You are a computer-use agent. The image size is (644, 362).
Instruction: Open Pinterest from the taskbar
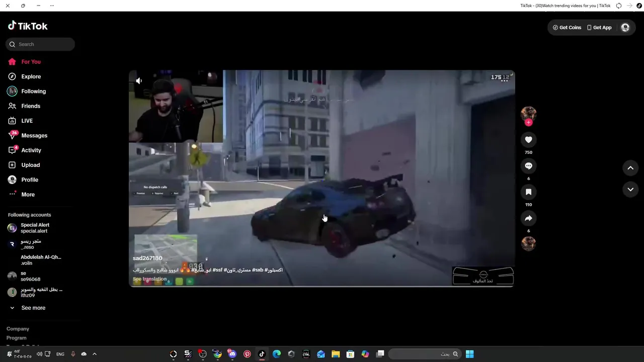click(247, 354)
